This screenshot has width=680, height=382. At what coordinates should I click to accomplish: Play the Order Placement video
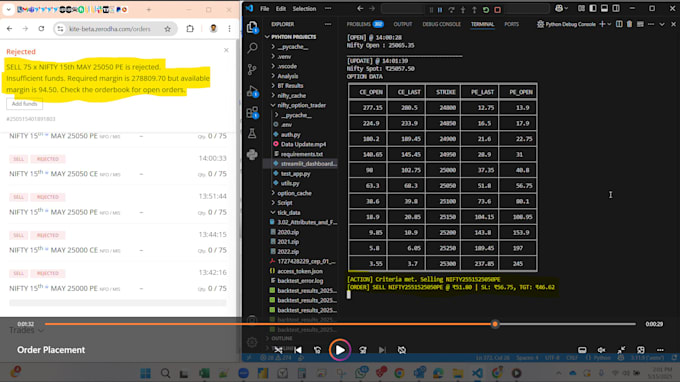point(340,349)
